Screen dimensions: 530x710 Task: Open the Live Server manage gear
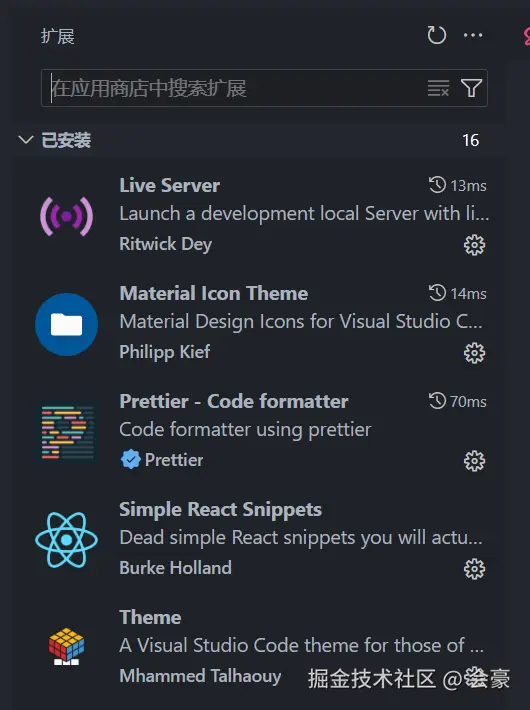tap(474, 245)
